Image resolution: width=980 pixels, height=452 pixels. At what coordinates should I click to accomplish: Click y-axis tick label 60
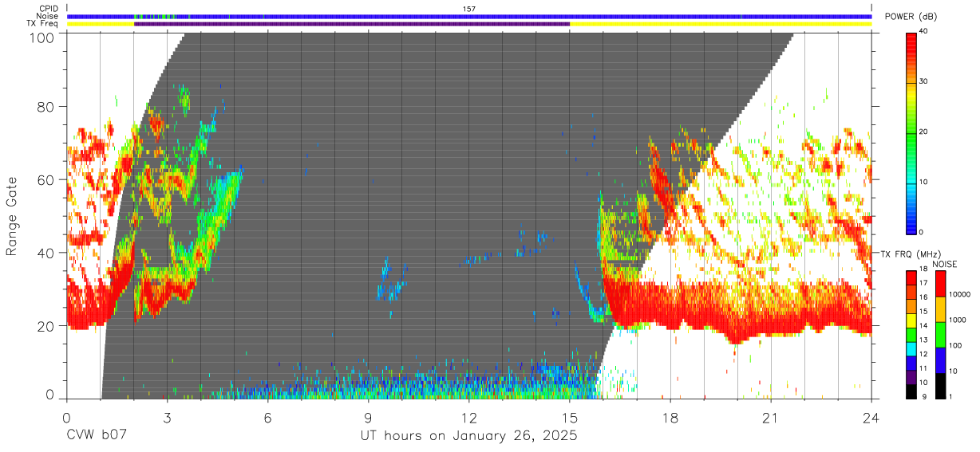coord(47,180)
